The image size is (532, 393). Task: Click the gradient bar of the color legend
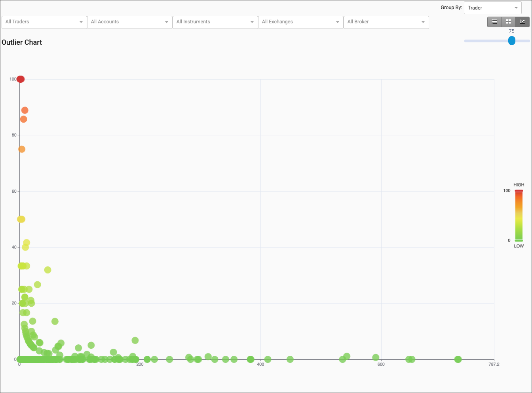(x=519, y=216)
